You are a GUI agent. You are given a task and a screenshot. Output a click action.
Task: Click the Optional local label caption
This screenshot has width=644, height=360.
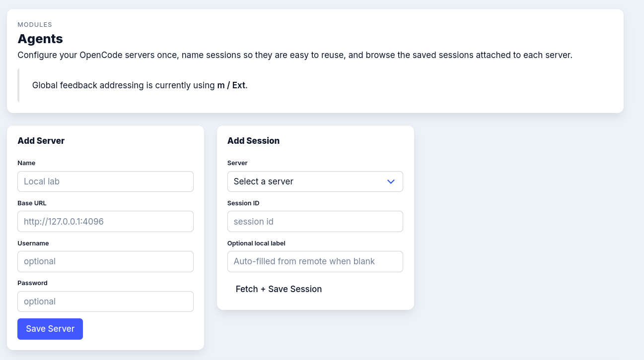[256, 243]
